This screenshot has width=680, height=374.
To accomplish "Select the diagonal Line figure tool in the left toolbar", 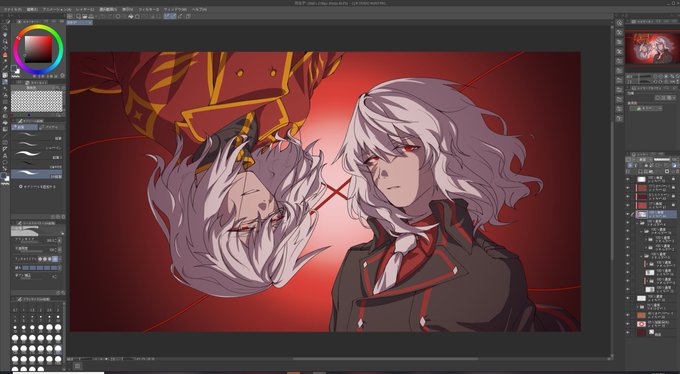I will coord(5,135).
